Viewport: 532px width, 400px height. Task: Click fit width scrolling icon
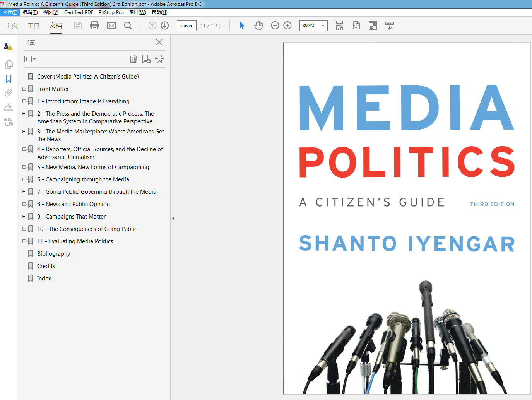tap(339, 26)
